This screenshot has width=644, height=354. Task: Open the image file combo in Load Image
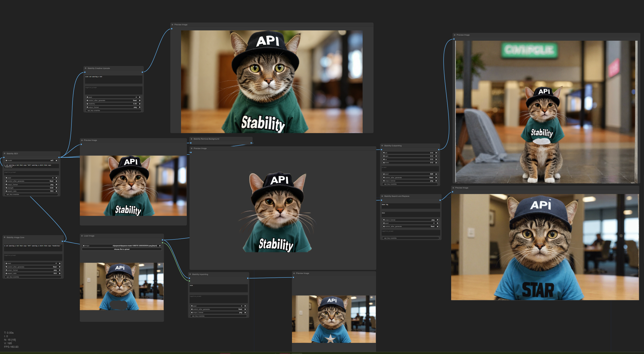click(x=122, y=246)
